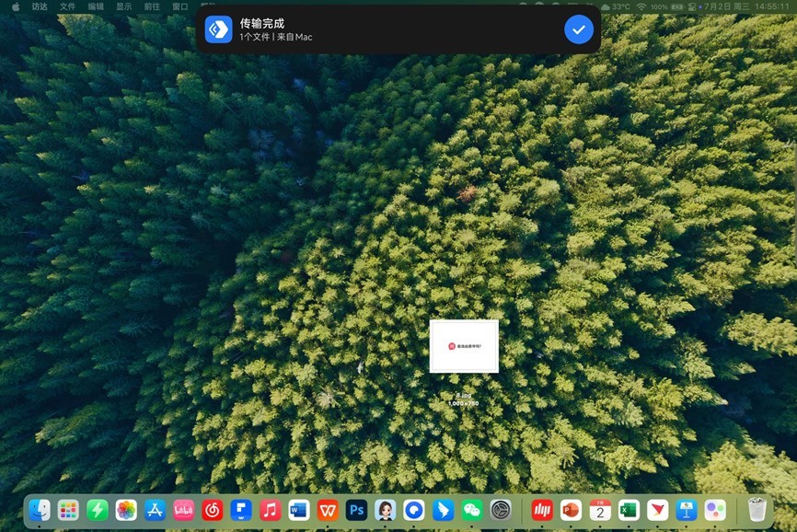Open Photoshop from the Dock
The height and width of the screenshot is (532, 797).
click(355, 508)
